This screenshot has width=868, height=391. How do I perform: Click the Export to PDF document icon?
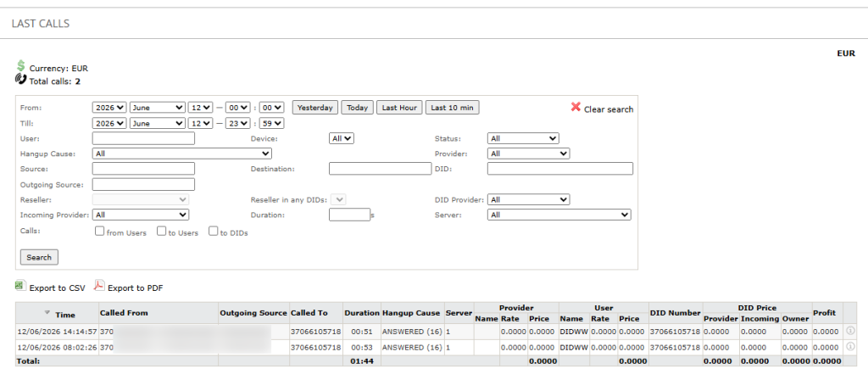98,285
